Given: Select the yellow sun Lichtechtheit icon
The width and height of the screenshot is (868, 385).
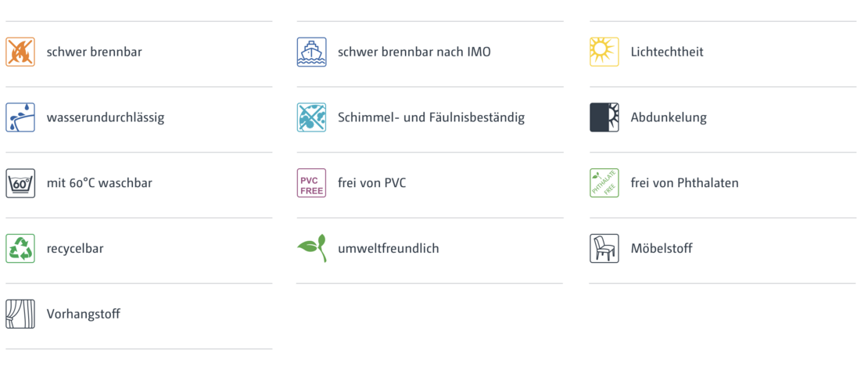Looking at the screenshot, I should (x=604, y=52).
